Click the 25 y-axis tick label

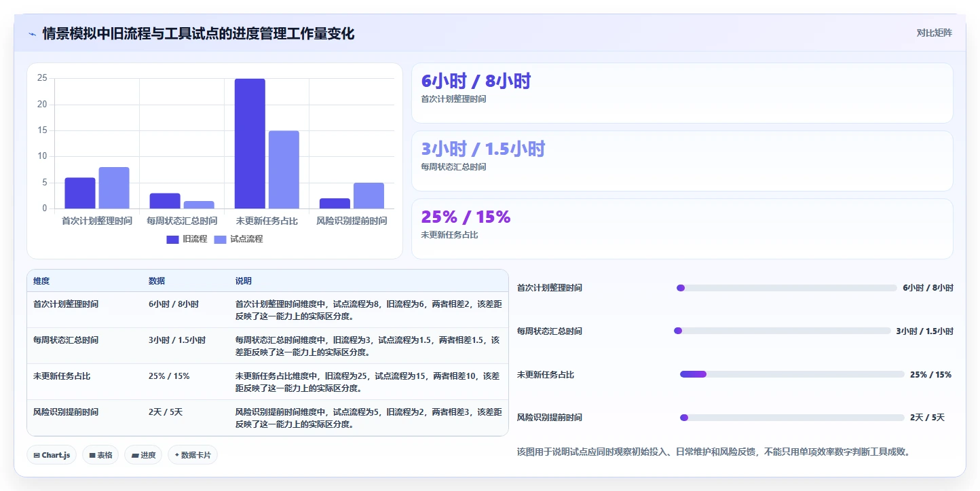coord(42,78)
